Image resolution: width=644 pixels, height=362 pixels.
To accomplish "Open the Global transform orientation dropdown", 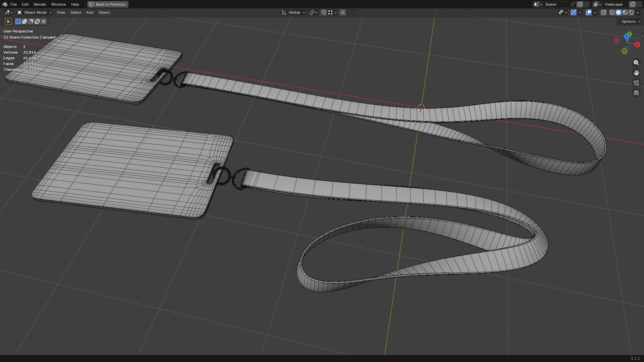I will tap(293, 12).
